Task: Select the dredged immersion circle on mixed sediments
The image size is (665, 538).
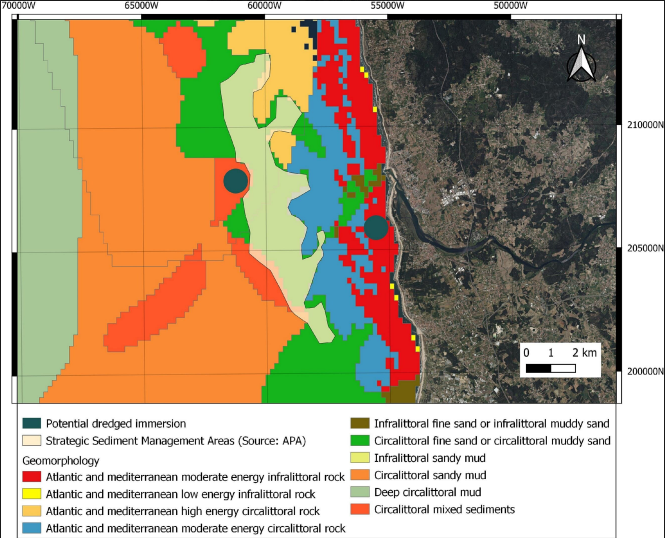Action: [235, 180]
